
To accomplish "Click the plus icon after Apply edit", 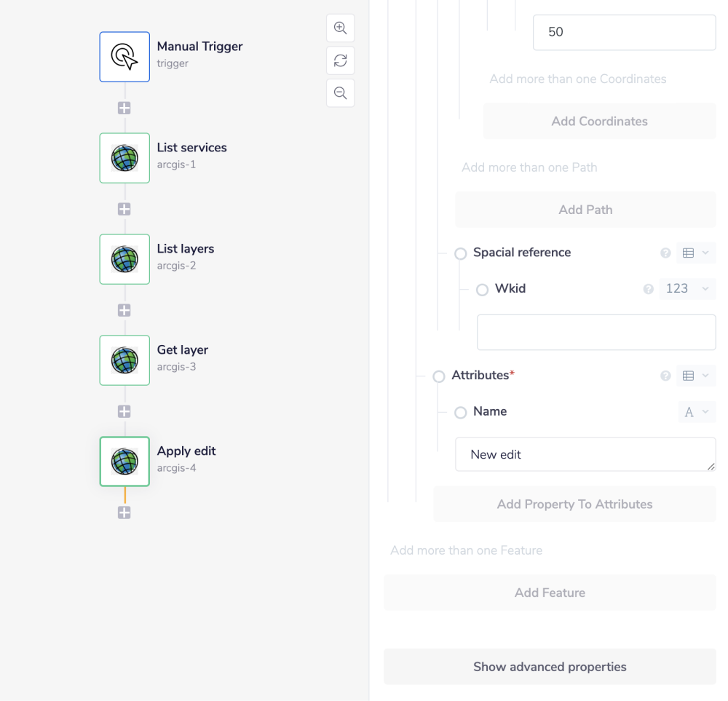I will coord(124,512).
